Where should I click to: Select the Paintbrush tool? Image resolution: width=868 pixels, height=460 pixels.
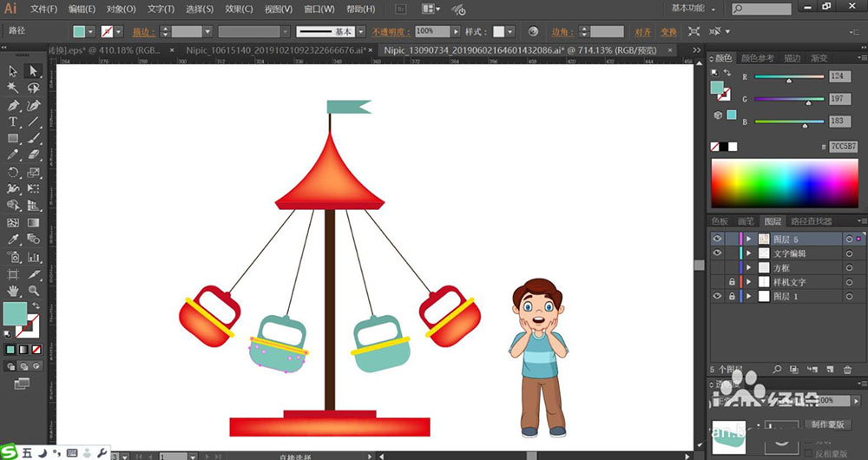(x=33, y=138)
